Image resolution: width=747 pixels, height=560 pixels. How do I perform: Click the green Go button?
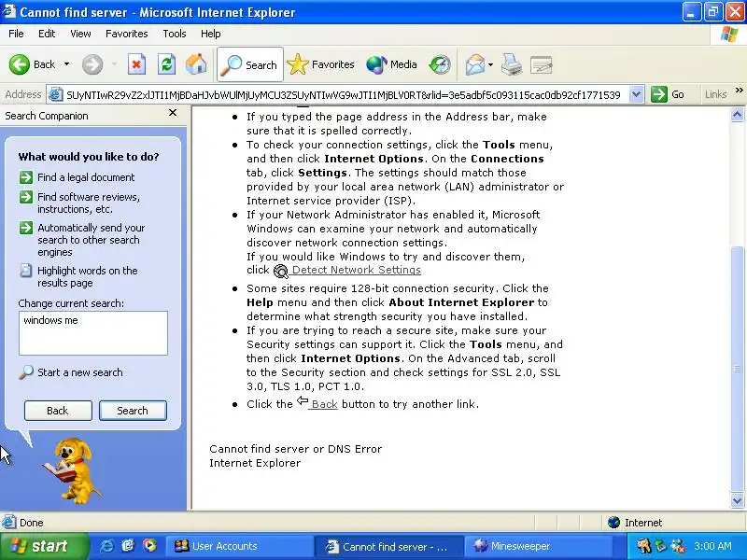click(668, 94)
